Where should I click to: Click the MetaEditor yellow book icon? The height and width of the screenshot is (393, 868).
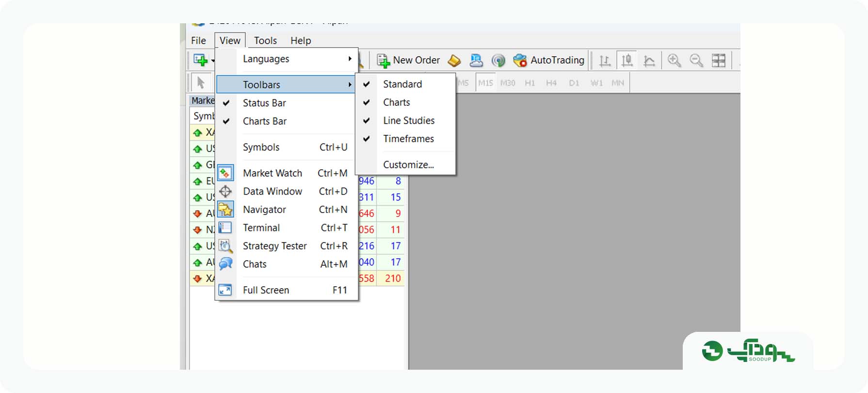pos(454,60)
